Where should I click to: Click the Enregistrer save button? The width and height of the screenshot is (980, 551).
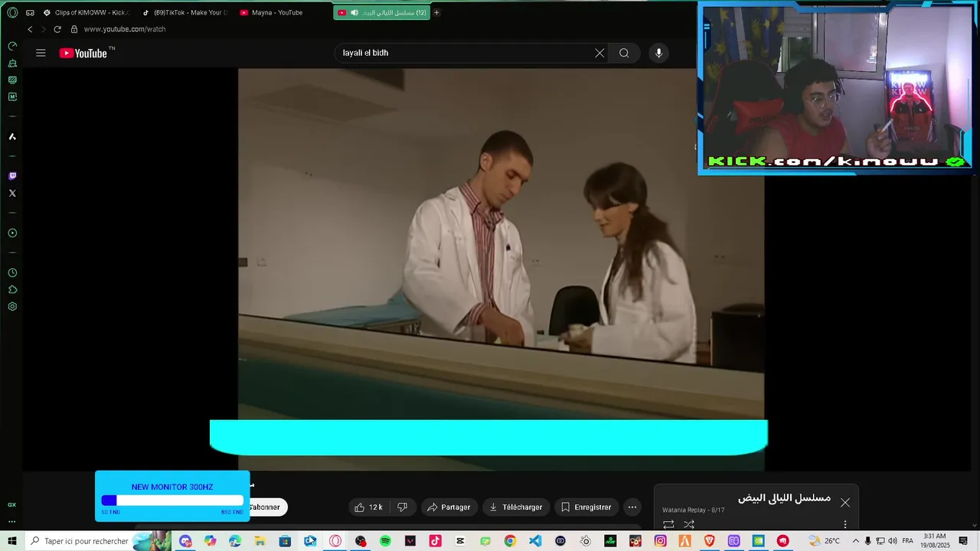586,507
